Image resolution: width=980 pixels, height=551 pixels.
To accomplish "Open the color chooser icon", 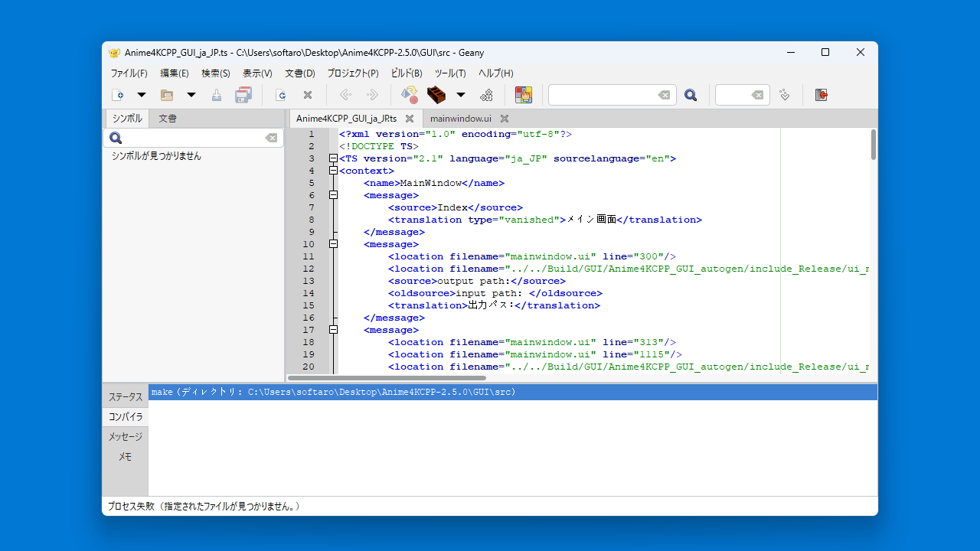I will point(524,95).
